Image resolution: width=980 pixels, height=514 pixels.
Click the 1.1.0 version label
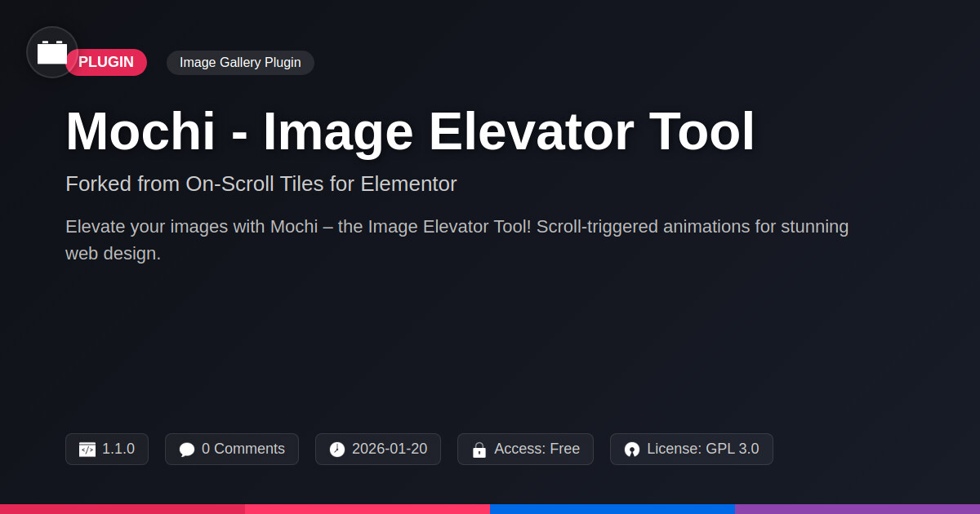coord(118,449)
